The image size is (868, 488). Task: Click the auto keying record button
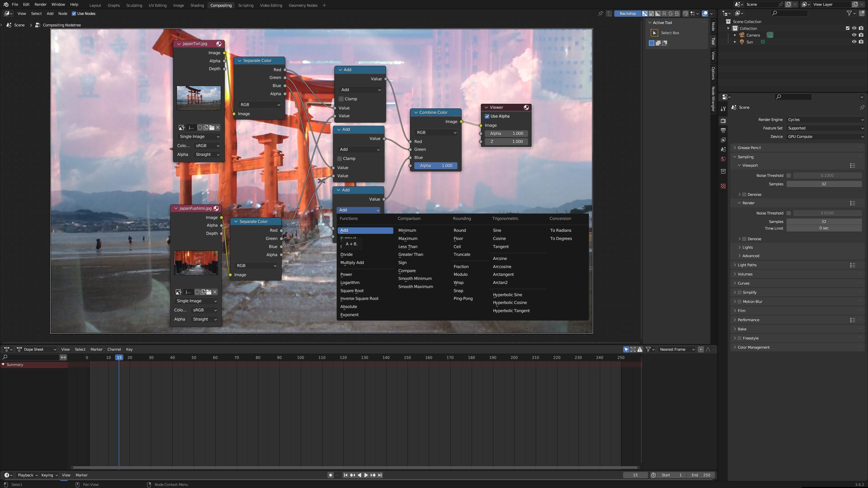point(330,475)
